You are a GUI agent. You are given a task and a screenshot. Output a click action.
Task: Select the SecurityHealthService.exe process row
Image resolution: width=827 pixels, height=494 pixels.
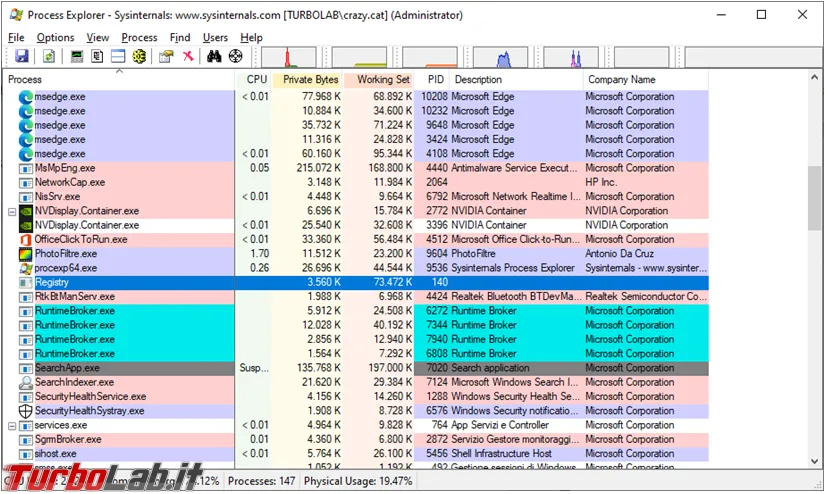pos(356,397)
